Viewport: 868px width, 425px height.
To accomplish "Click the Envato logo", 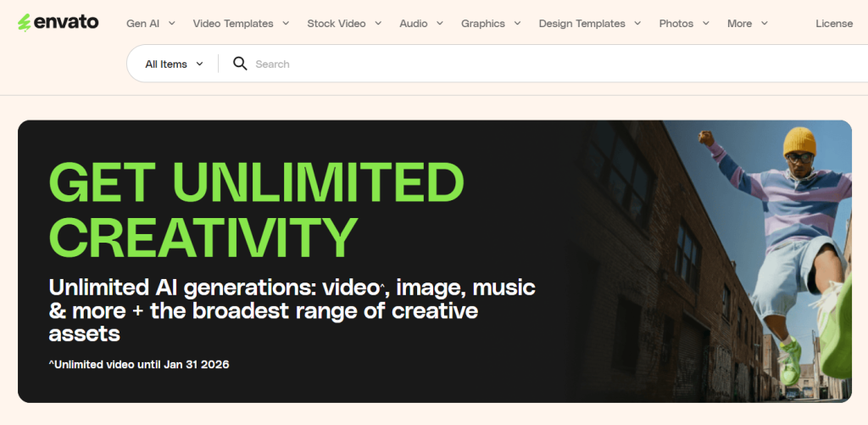I will 58,23.
